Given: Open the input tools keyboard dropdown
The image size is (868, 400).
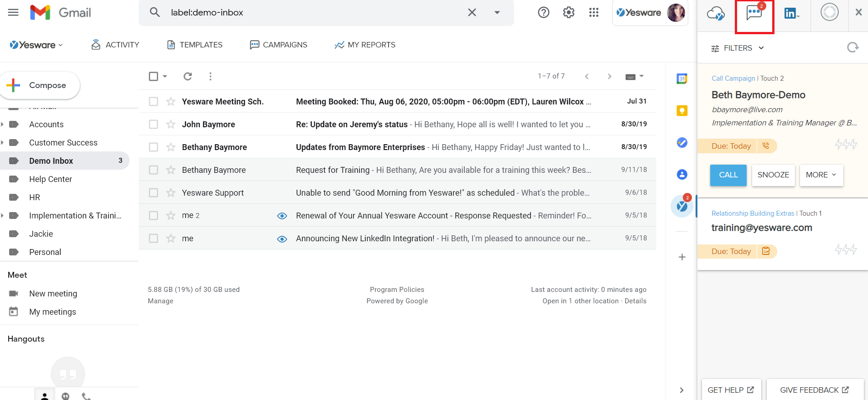Looking at the screenshot, I should tap(634, 76).
